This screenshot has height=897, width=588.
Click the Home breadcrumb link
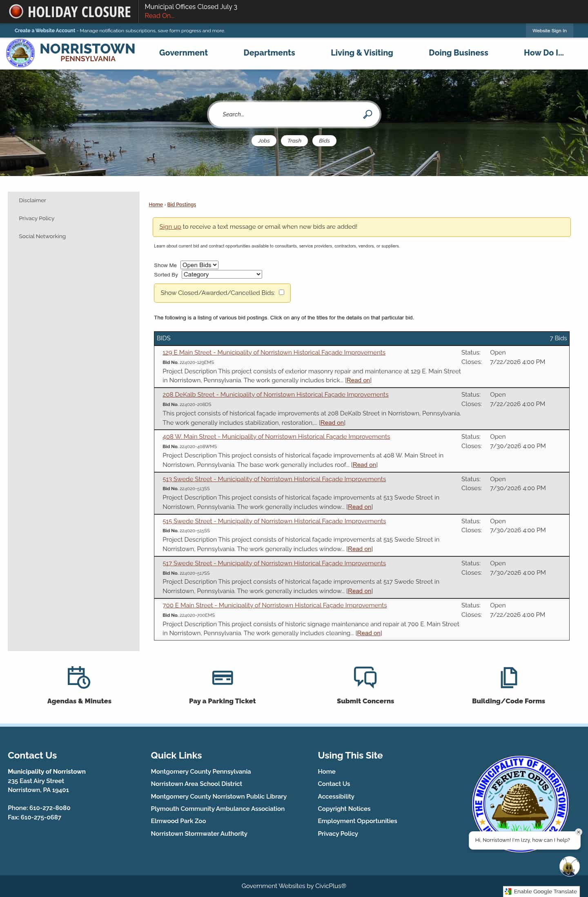(156, 205)
